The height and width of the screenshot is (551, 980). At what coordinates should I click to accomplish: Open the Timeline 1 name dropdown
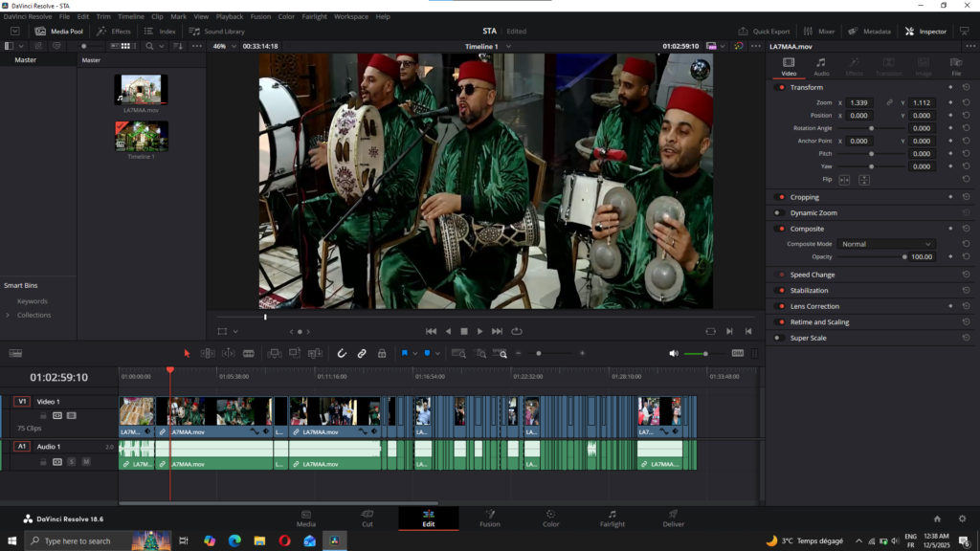(488, 46)
